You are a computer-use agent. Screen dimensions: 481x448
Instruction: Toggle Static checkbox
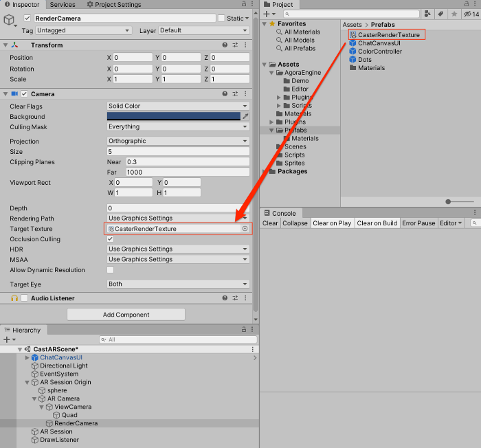(221, 19)
